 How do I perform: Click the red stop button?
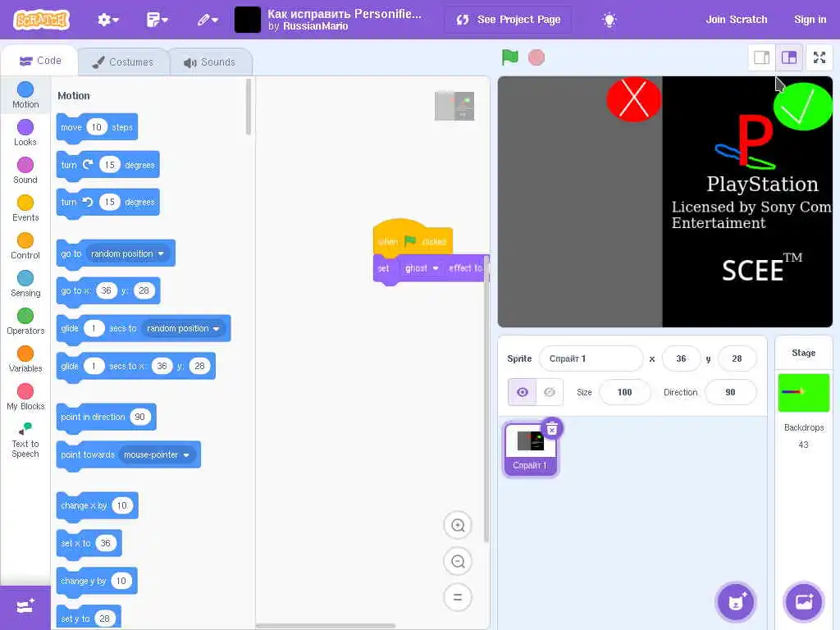(536, 57)
